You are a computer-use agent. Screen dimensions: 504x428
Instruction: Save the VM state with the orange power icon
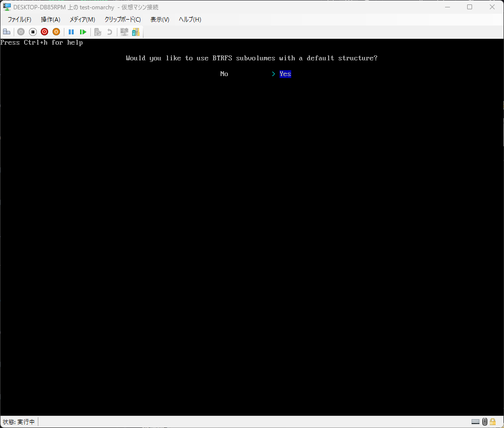pyautogui.click(x=56, y=32)
